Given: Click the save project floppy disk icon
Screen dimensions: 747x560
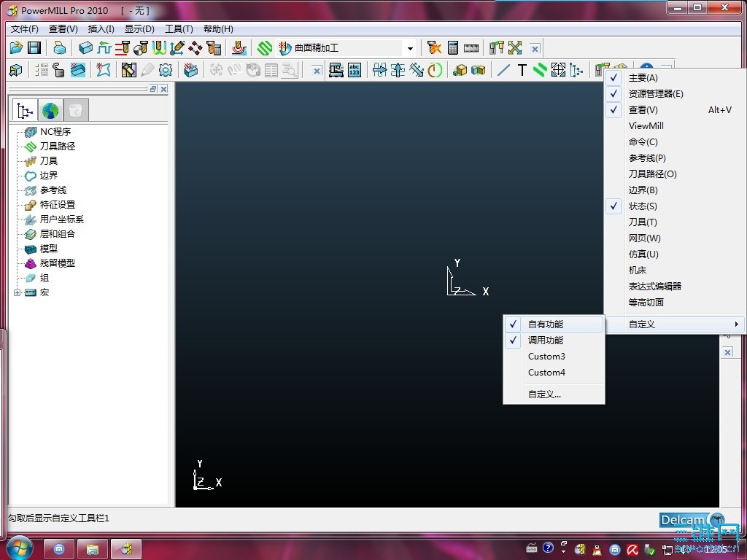Looking at the screenshot, I should tap(34, 47).
